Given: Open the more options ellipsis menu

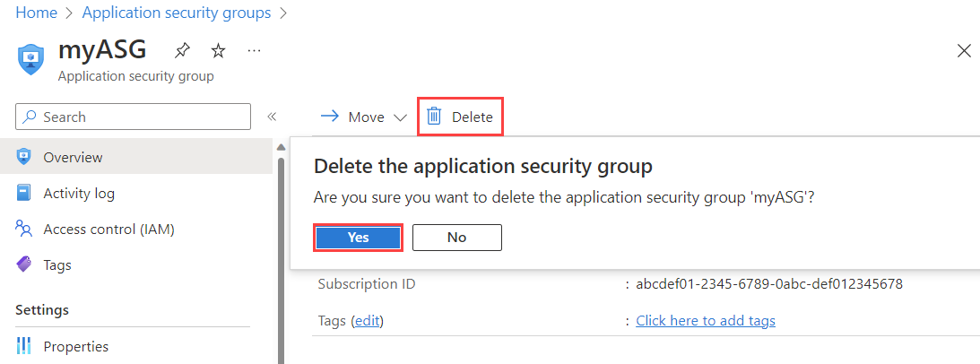Looking at the screenshot, I should 254,50.
